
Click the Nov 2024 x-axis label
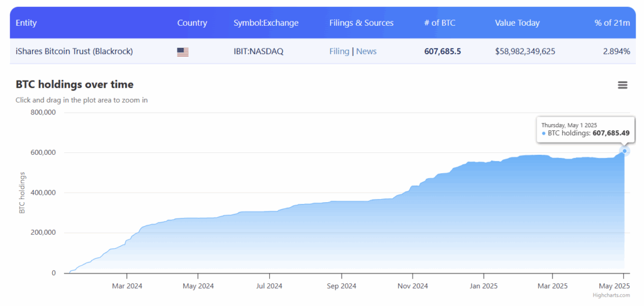tap(413, 286)
